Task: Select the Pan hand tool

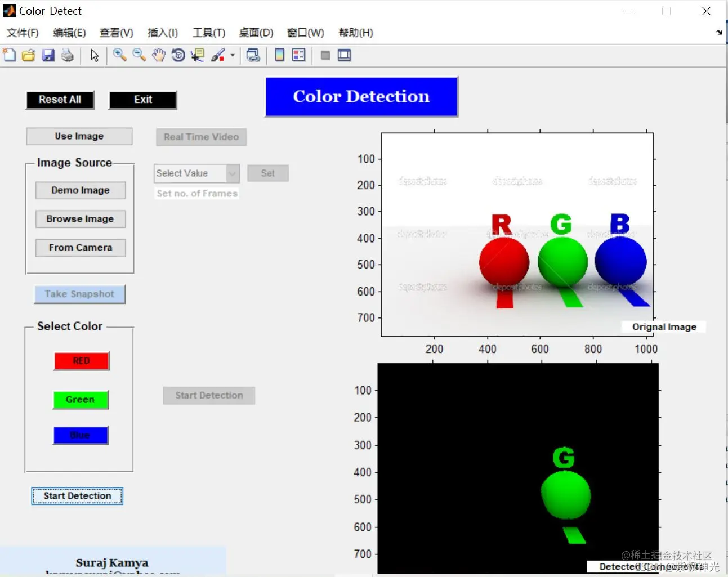Action: 159,55
